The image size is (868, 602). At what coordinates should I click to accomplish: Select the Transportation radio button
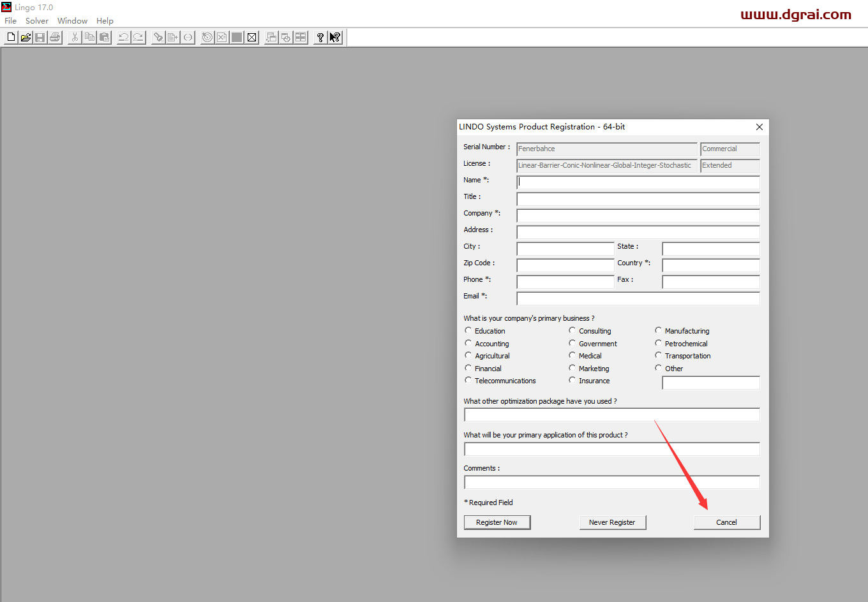659,355
